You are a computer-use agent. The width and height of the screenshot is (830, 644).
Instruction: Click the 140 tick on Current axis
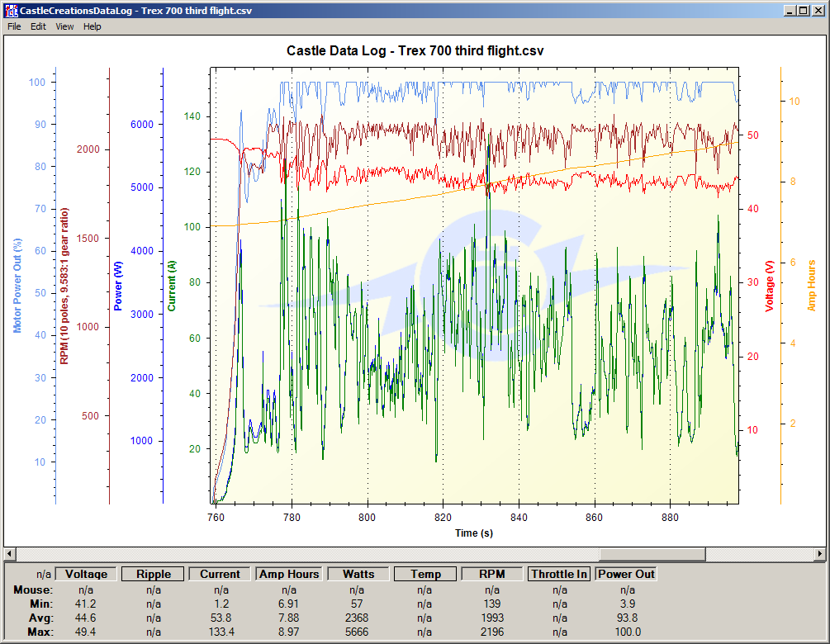click(x=192, y=116)
